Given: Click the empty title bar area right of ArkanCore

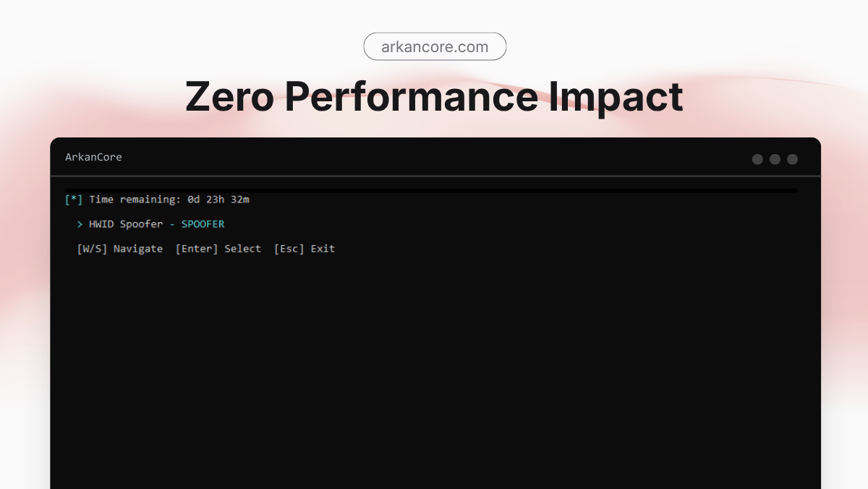Looking at the screenshot, I should 434,157.
